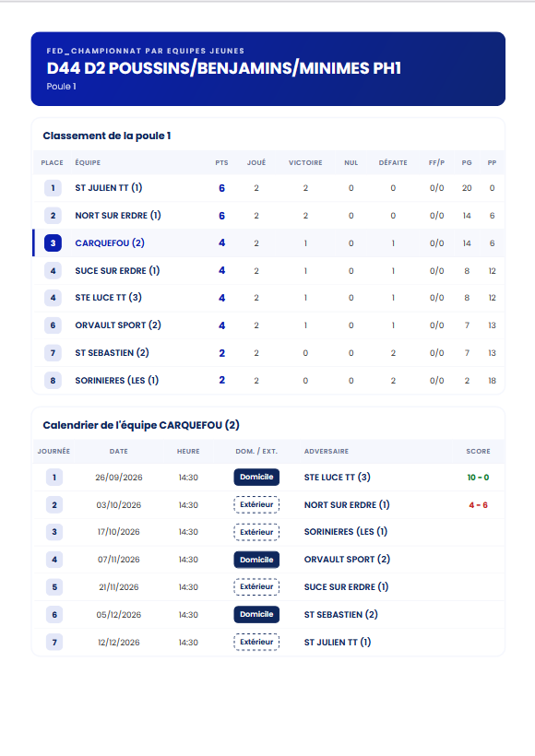The height and width of the screenshot is (756, 535).
Task: Click PP value 18 in SORINIERES row
Action: pos(492,381)
